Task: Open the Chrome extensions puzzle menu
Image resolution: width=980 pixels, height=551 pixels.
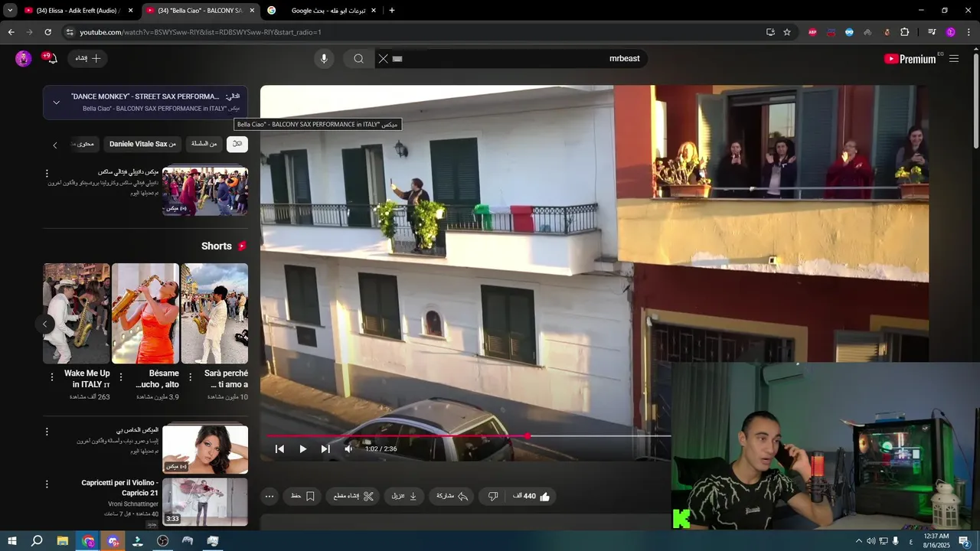Action: pos(905,32)
